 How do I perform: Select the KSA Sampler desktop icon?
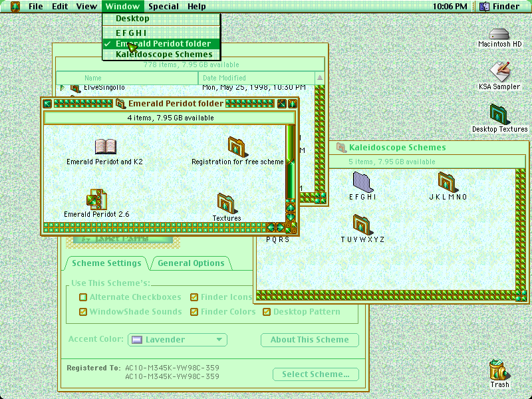[499, 72]
